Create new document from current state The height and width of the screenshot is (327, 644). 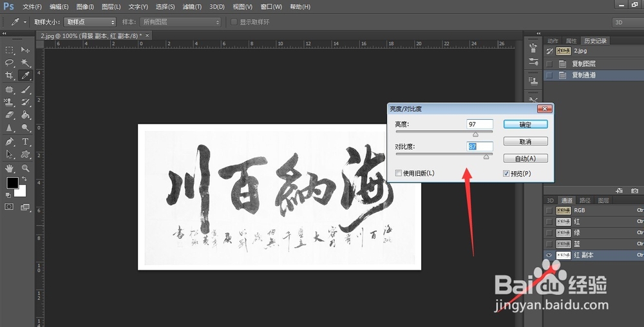[620, 191]
